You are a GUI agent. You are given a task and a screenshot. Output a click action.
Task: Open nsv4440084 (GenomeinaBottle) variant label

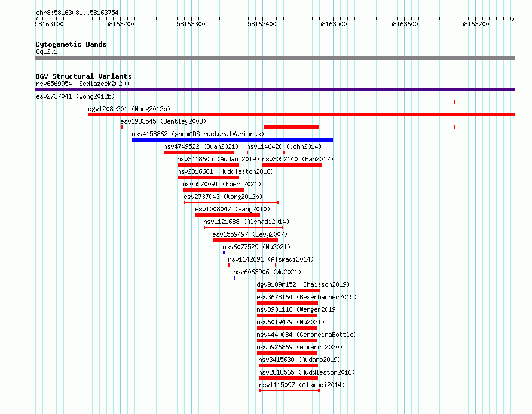click(307, 335)
